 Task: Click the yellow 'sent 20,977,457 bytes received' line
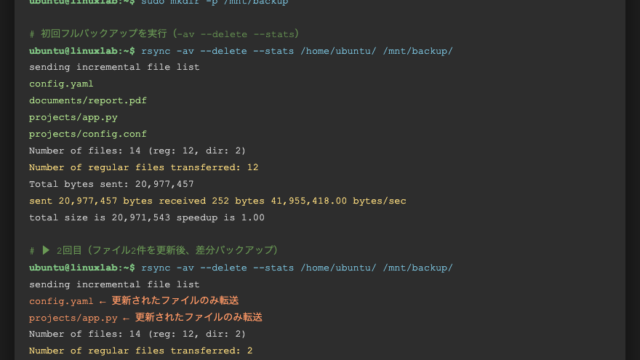[x=218, y=201]
